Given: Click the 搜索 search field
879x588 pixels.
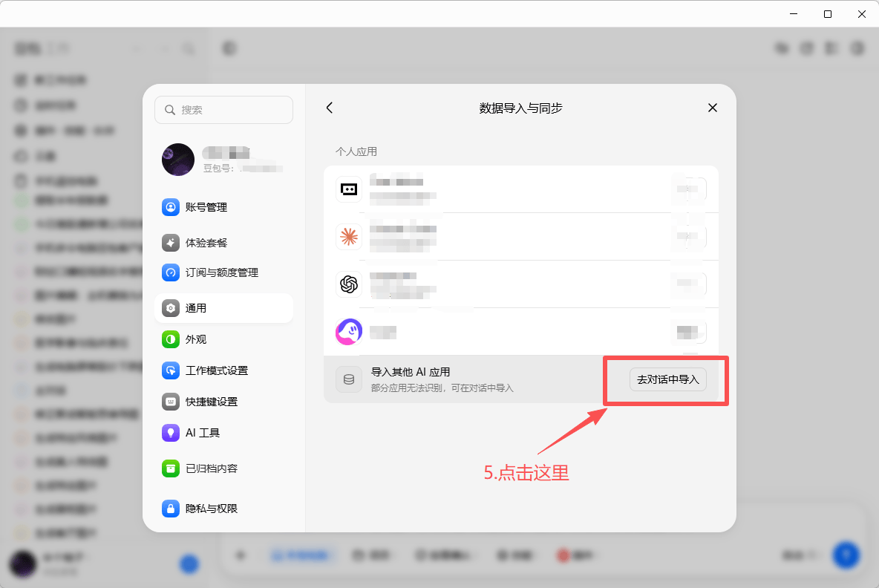Looking at the screenshot, I should coord(223,110).
